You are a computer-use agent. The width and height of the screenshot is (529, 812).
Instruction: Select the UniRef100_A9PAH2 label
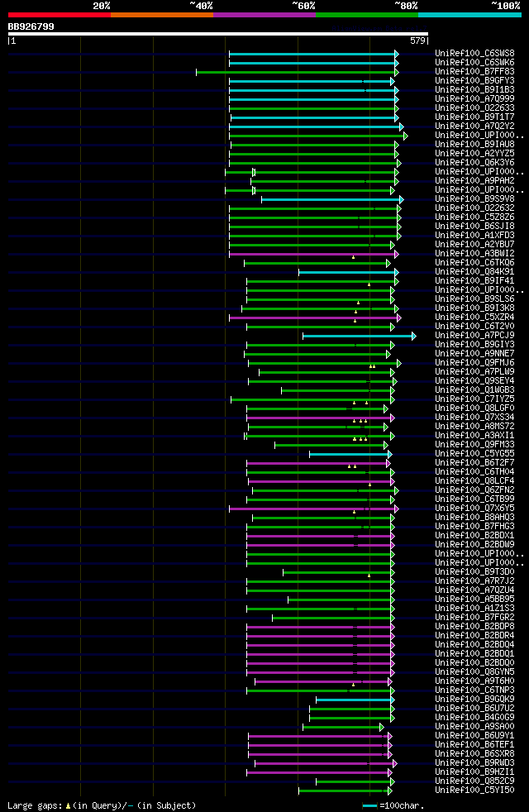pos(474,181)
